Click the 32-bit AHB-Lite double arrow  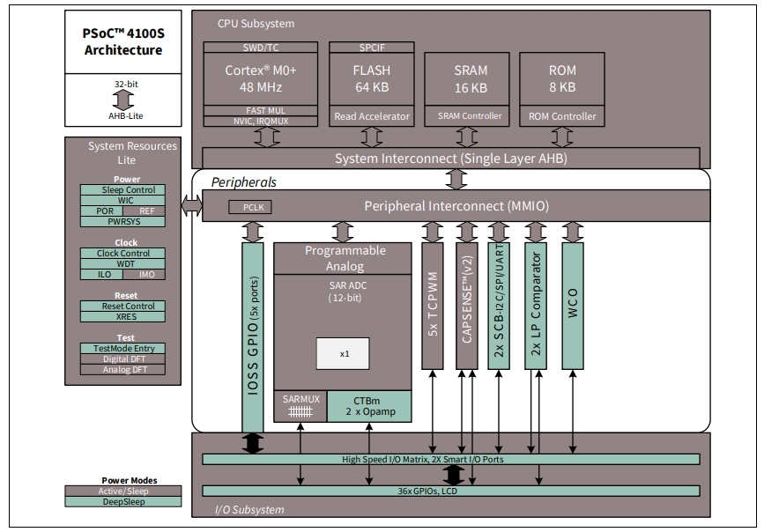pyautogui.click(x=123, y=100)
